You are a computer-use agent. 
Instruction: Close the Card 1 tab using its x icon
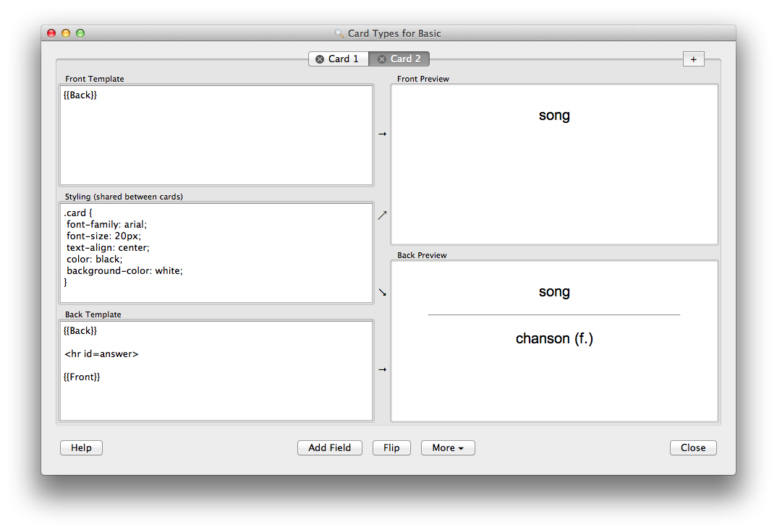tap(320, 59)
